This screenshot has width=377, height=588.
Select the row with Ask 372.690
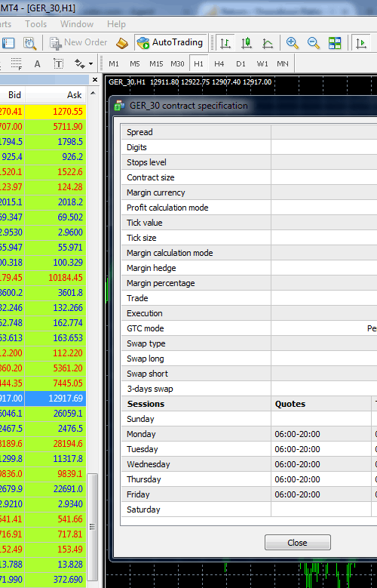(x=43, y=580)
